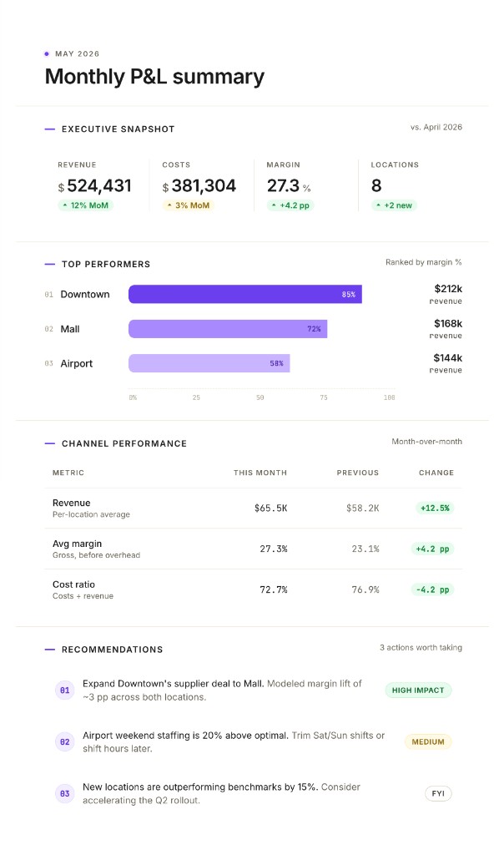
Task: Click the EXECUTIVE SNAPSHOT section heading
Action: tap(118, 129)
